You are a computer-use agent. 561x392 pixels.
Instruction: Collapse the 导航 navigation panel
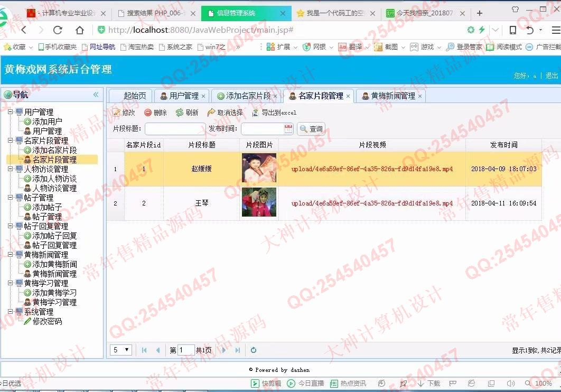(96, 95)
